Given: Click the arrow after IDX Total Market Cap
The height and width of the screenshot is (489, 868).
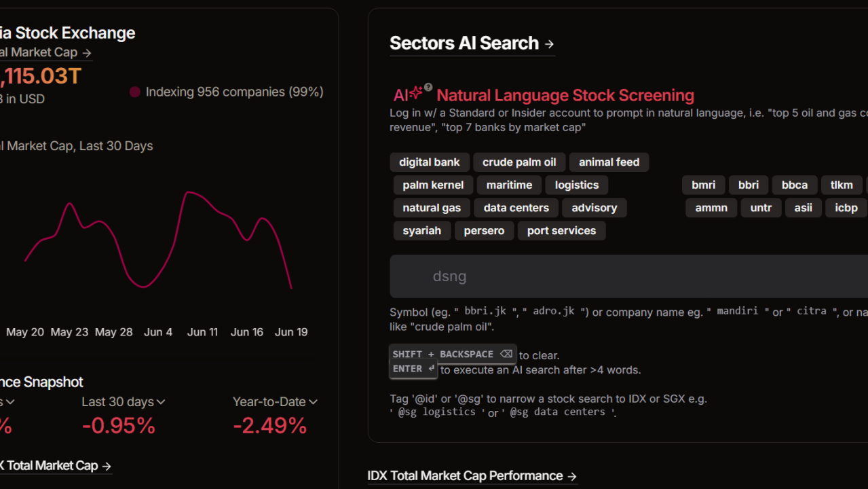Looking at the screenshot, I should click(106, 466).
